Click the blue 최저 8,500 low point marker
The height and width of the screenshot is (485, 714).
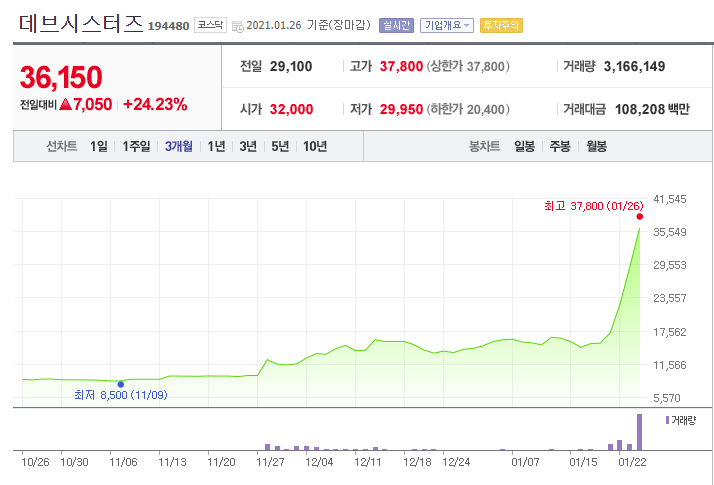coord(121,385)
